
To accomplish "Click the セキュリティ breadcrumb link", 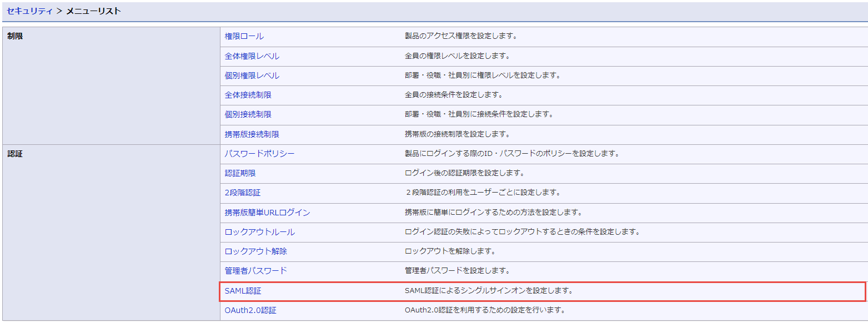I will pos(30,11).
